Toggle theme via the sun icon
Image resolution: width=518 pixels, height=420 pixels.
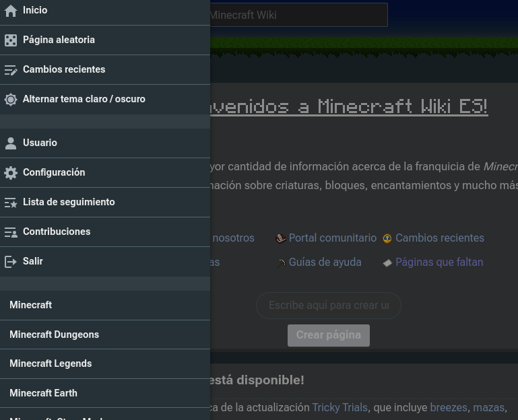11,100
